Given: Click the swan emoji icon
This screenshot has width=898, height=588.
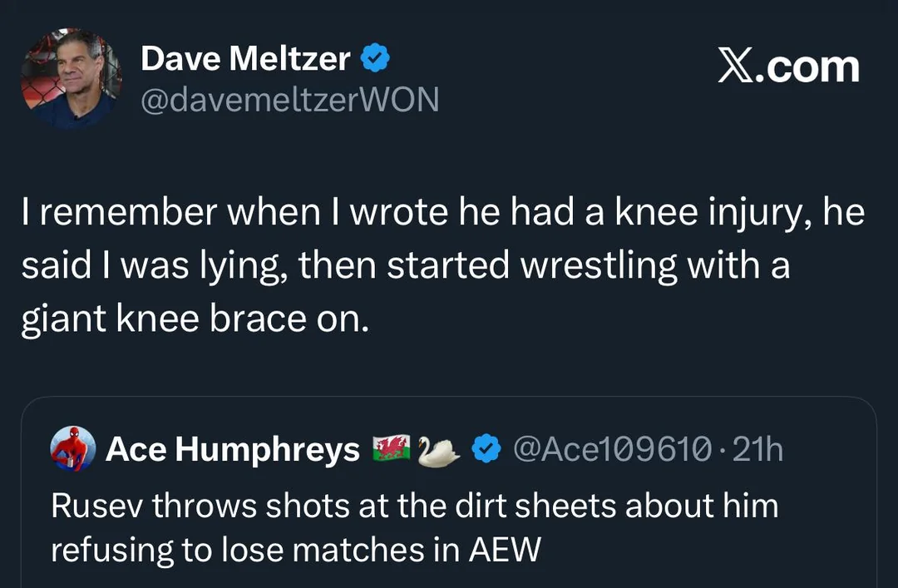Looking at the screenshot, I should tap(438, 450).
